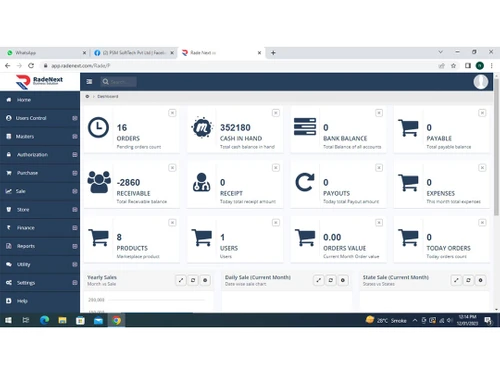Open the Home sidebar item
Viewport: 500px width, 375px height.
pos(40,100)
